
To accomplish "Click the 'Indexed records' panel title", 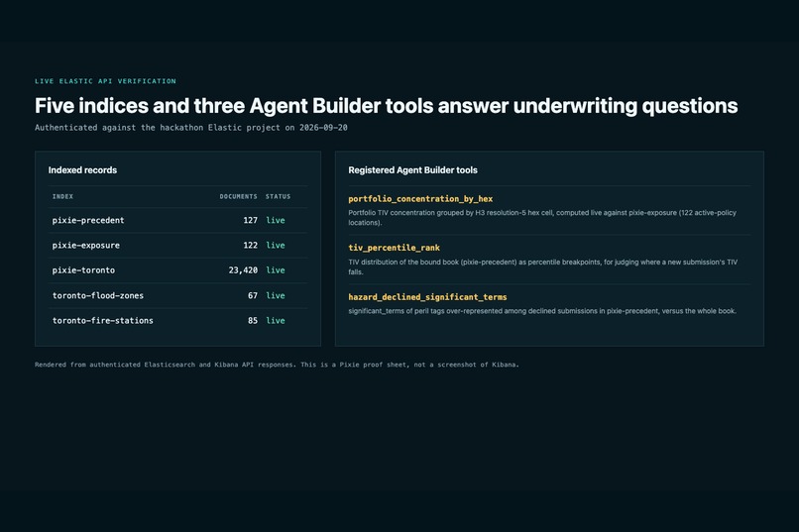I will tap(82, 170).
